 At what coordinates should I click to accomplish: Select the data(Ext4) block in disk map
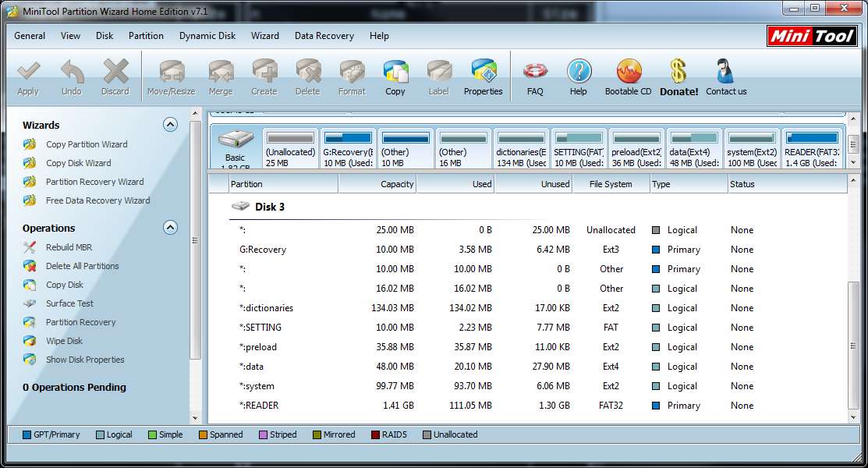[694, 148]
